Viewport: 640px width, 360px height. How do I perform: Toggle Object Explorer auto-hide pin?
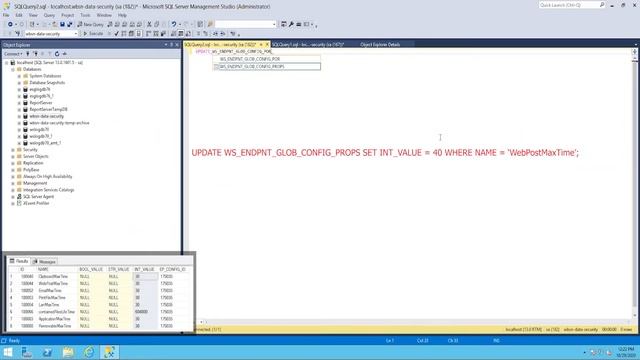(x=171, y=44)
